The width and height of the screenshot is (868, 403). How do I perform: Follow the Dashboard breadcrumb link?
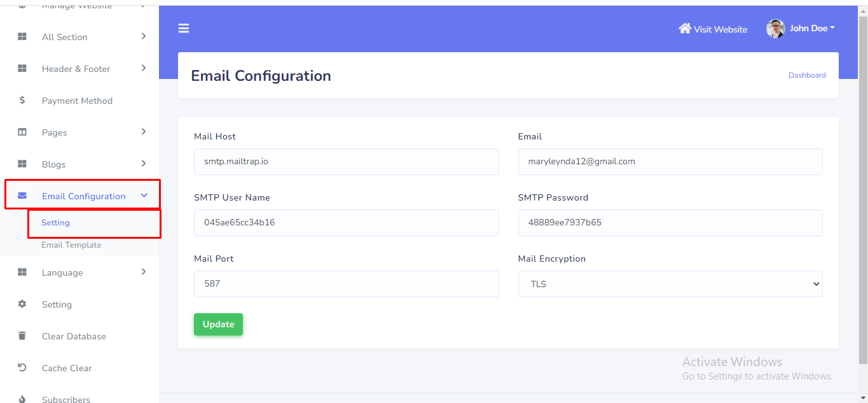(807, 75)
